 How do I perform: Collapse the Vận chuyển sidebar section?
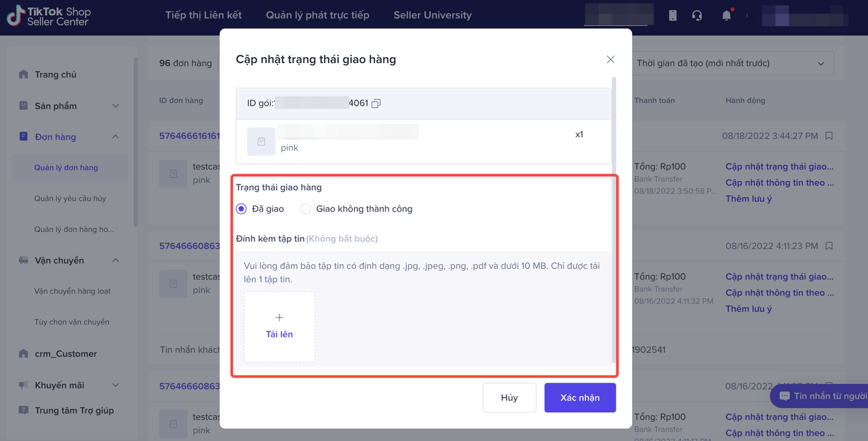pos(115,261)
